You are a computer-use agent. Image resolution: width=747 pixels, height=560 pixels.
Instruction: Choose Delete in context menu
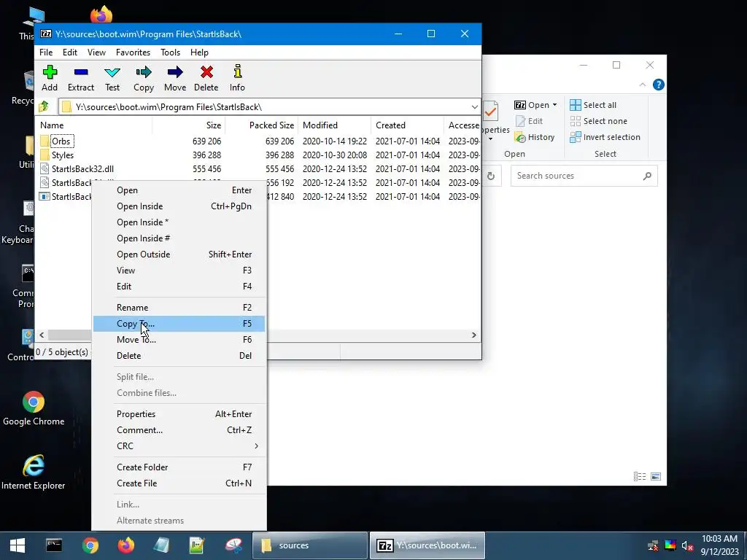(179, 356)
